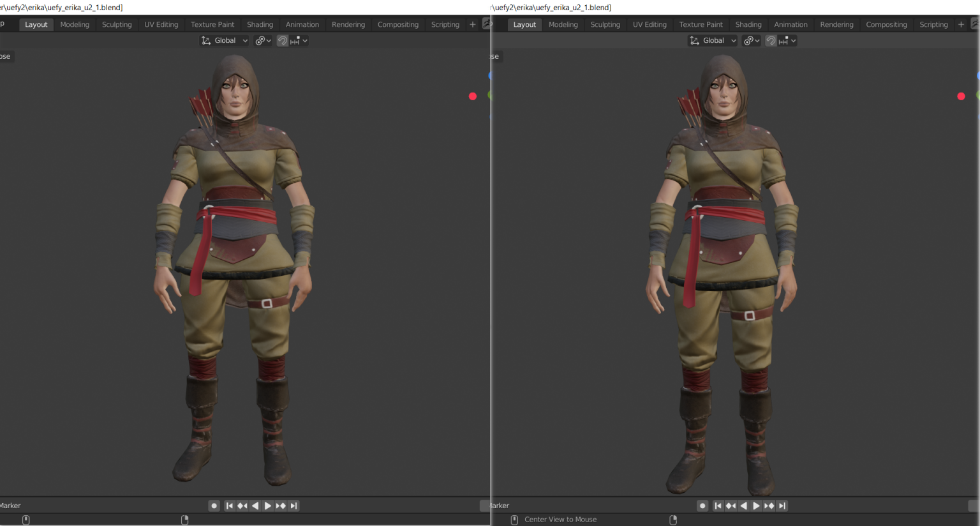Viewport: 980px width, 526px height.
Task: Expand the proportional editing falloff dropdown
Action: tap(304, 40)
